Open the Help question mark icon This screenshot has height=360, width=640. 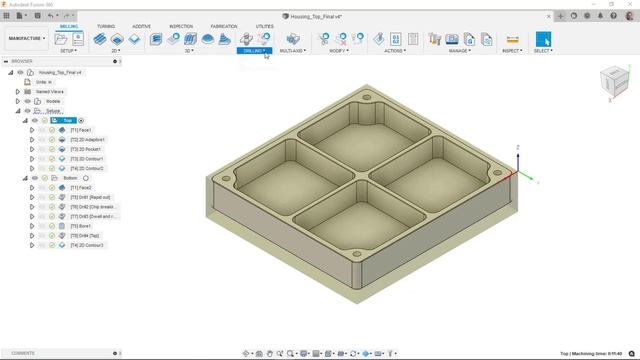pos(613,16)
